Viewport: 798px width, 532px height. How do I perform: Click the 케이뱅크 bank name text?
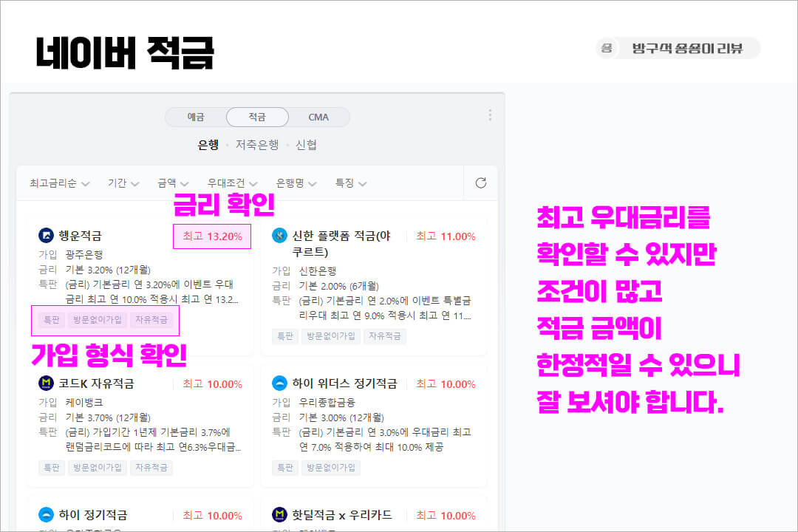click(x=84, y=402)
